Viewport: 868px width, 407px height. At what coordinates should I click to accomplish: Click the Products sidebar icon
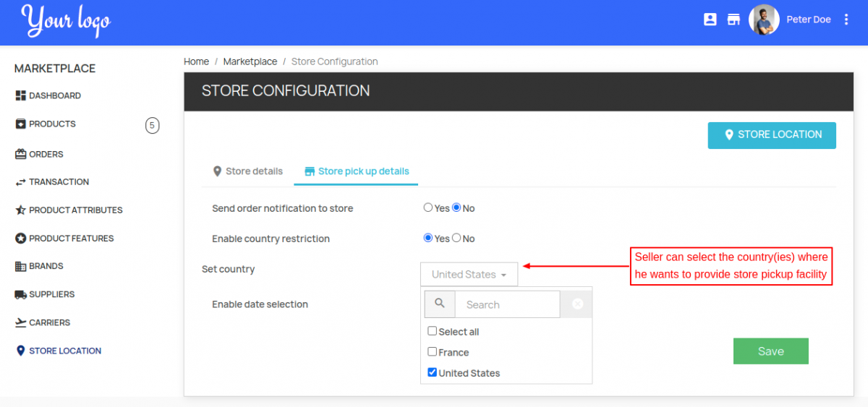20,124
